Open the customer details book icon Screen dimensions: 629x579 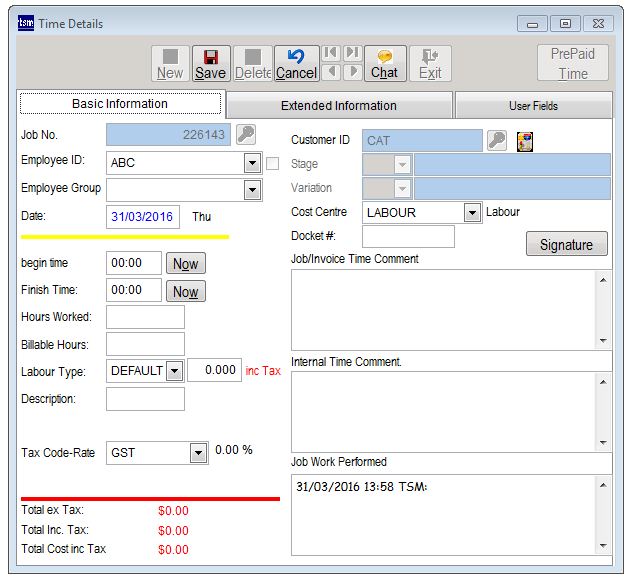click(x=525, y=141)
